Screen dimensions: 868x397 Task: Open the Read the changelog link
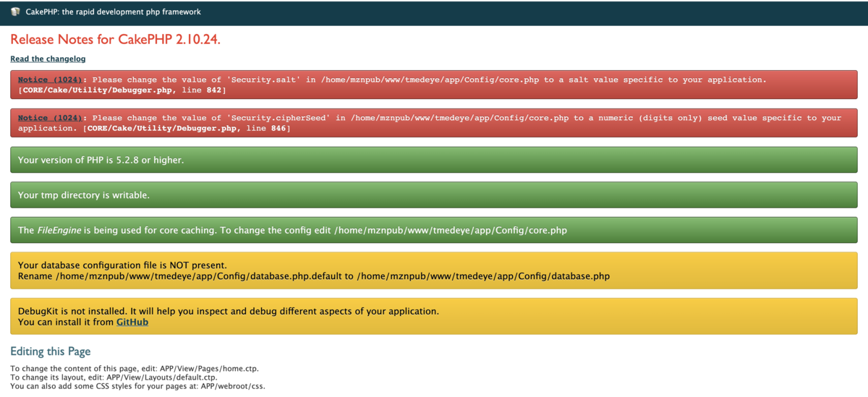pos(48,59)
